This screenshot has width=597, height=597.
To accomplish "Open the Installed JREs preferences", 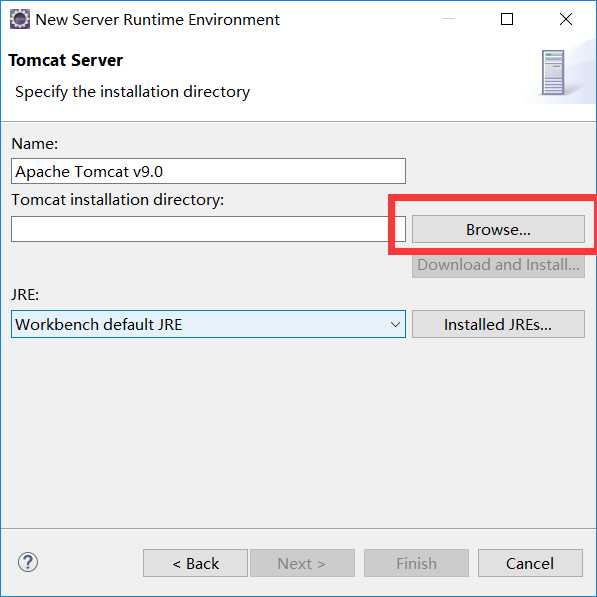I will pyautogui.click(x=498, y=324).
